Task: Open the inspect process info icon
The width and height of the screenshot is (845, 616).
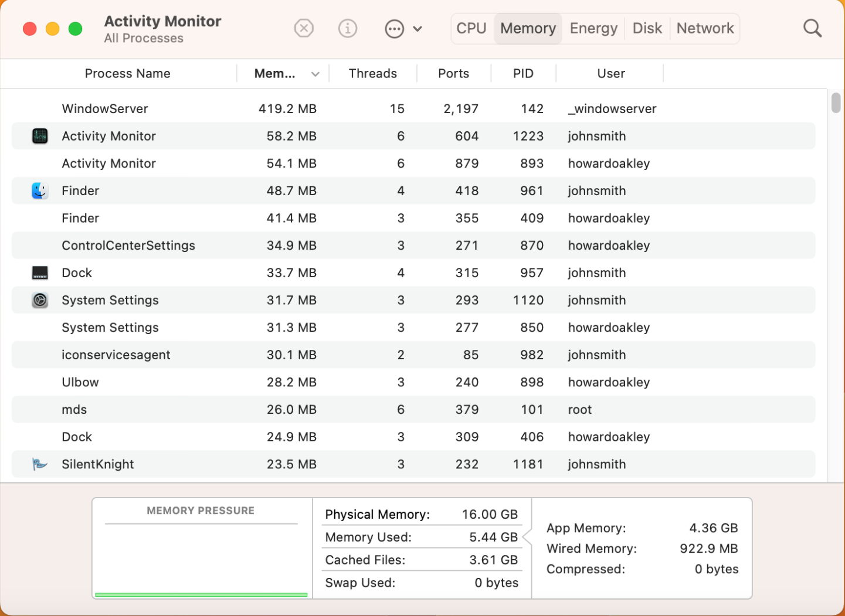Action: click(x=347, y=28)
